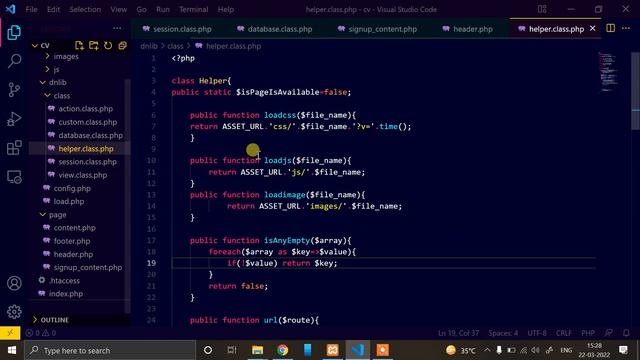This screenshot has height=360, width=640.
Task: Refresh the explorer file tree
Action: pos(108,45)
